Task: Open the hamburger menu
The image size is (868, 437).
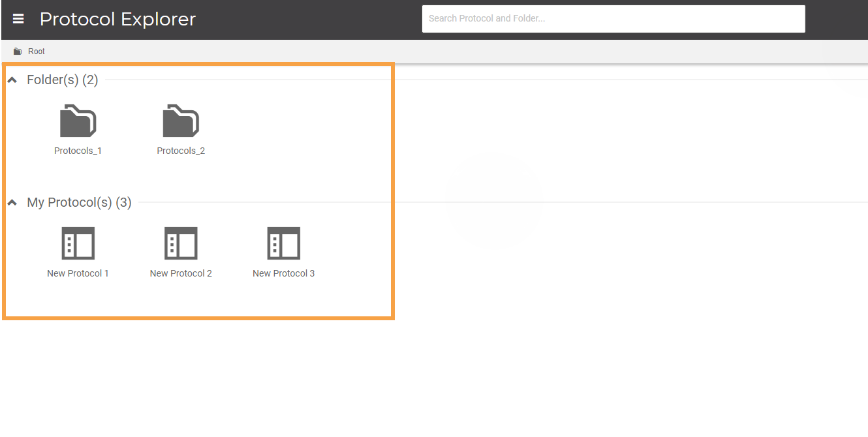Action: point(18,19)
